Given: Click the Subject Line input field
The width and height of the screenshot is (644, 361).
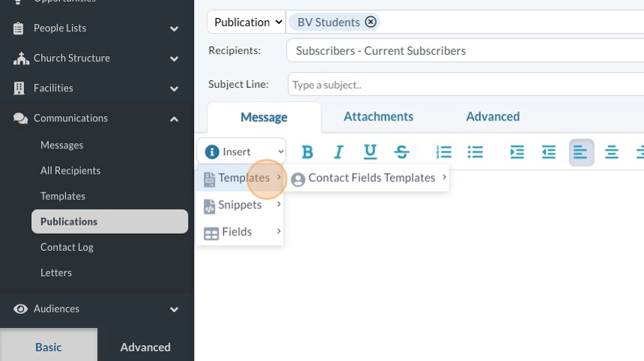Looking at the screenshot, I should (464, 85).
